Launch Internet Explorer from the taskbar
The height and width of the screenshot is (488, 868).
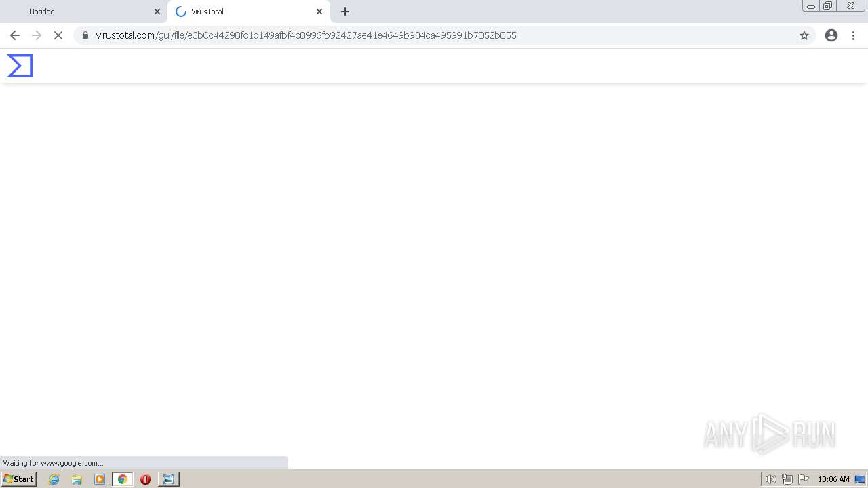click(54, 479)
